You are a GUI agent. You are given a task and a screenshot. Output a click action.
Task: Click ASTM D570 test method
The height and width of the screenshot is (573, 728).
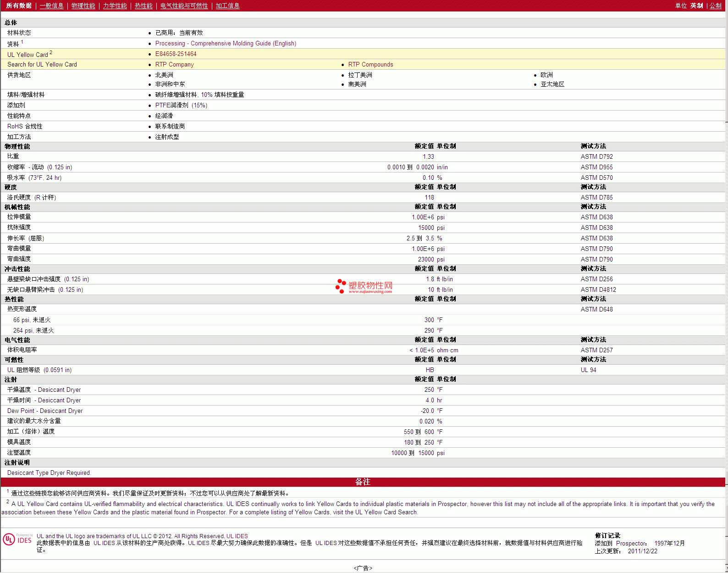tap(596, 178)
